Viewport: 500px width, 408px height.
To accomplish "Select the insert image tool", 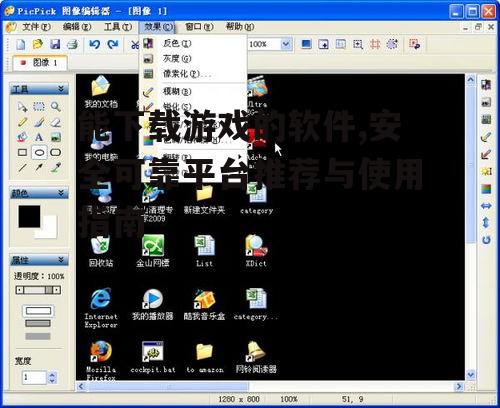I will coord(55,137).
